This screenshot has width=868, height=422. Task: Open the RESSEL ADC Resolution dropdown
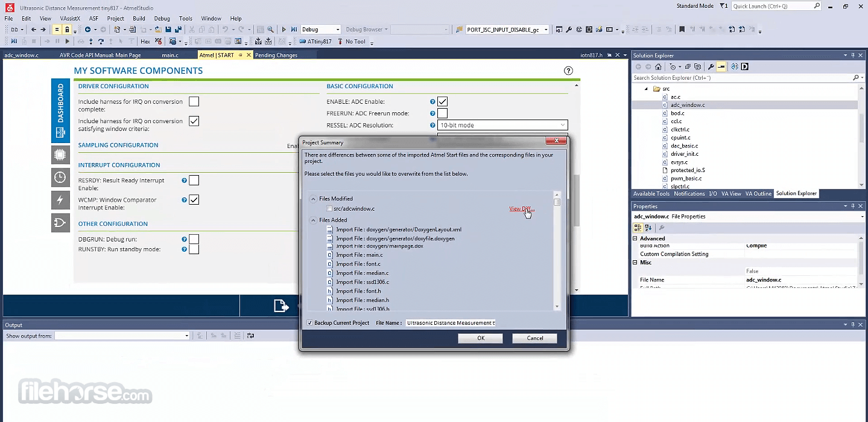[502, 125]
